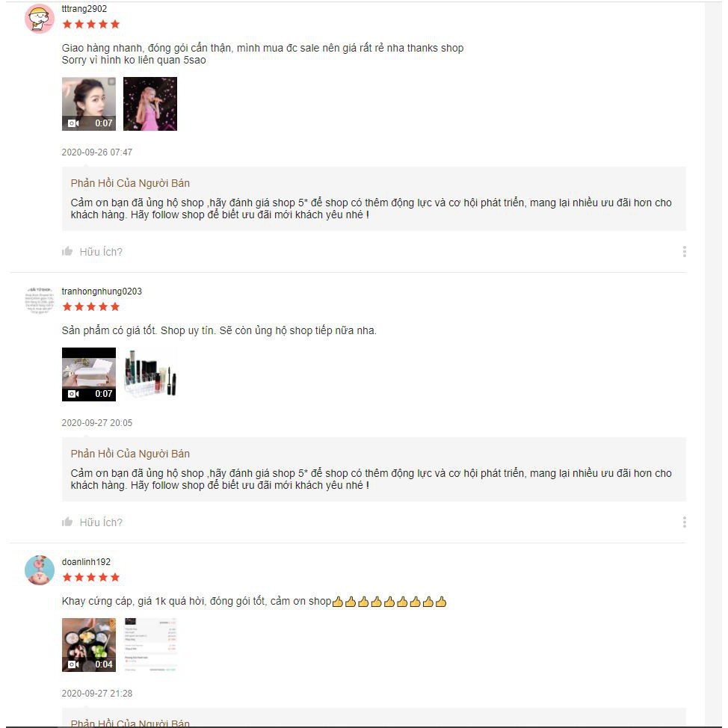This screenshot has height=728, width=728.
Task: Open username doanlinh192
Action: 86,562
